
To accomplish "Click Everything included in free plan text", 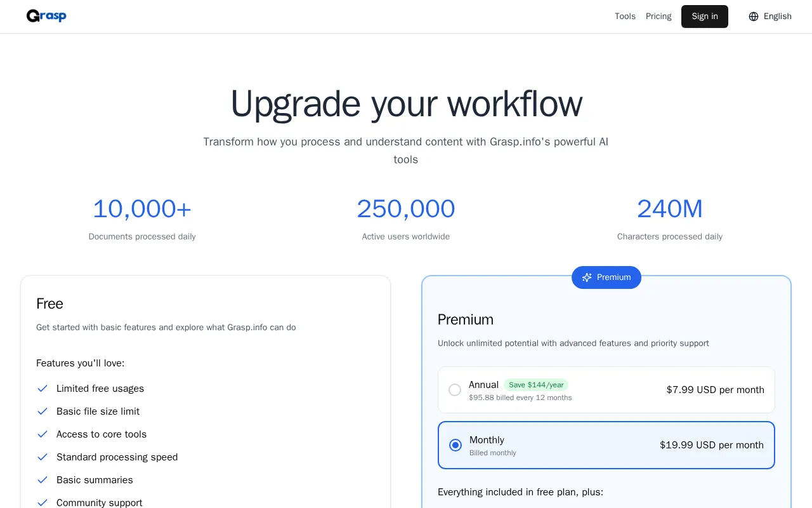I will (520, 492).
